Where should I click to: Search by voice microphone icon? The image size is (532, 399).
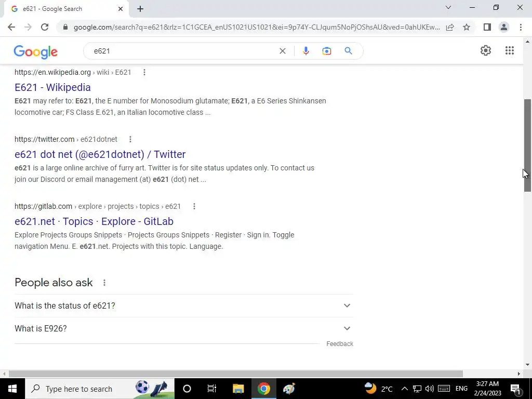coord(305,51)
